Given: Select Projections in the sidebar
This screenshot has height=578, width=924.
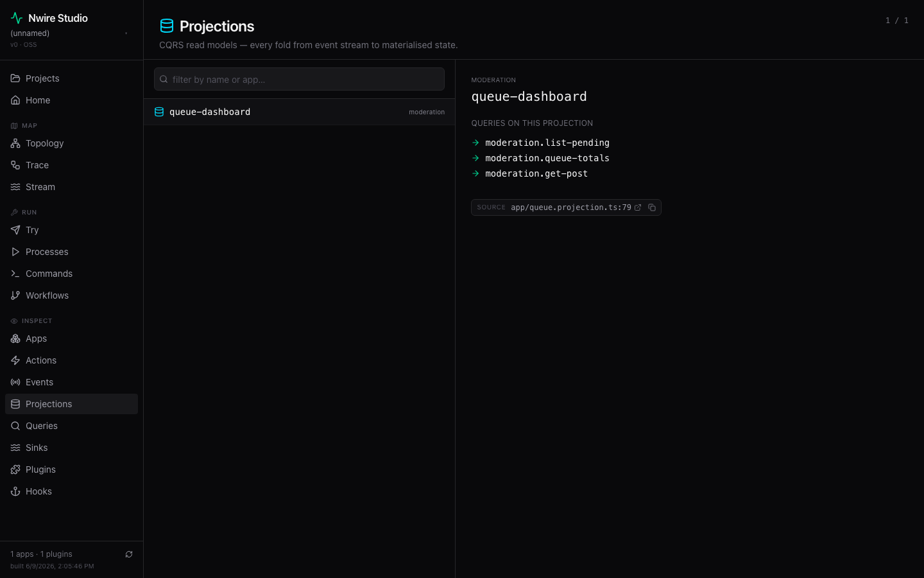Looking at the screenshot, I should [x=71, y=404].
